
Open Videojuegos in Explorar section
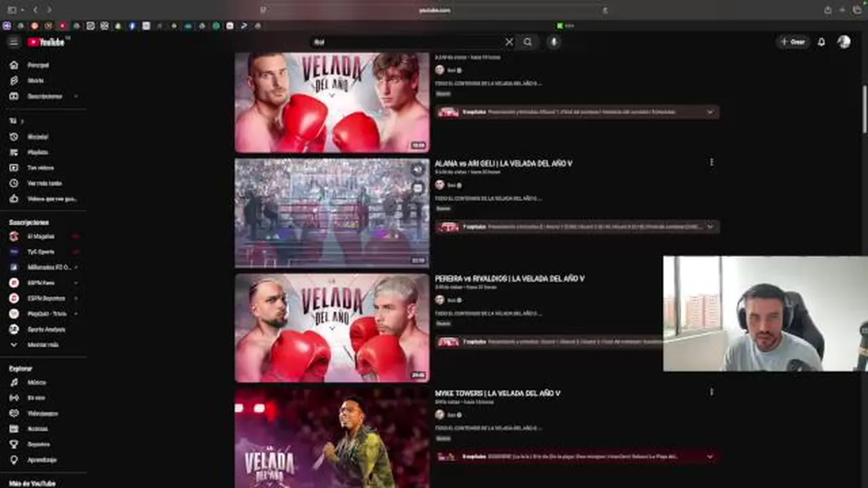(x=43, y=413)
